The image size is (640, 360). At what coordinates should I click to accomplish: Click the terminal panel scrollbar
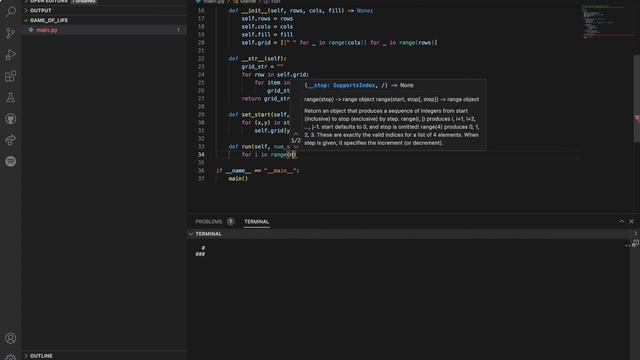click(x=635, y=300)
